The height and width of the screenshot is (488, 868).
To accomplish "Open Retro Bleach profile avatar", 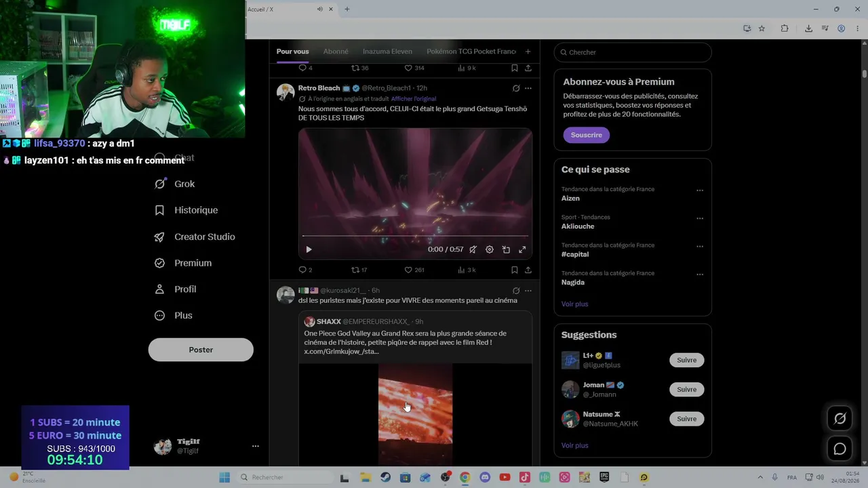I will click(x=285, y=92).
